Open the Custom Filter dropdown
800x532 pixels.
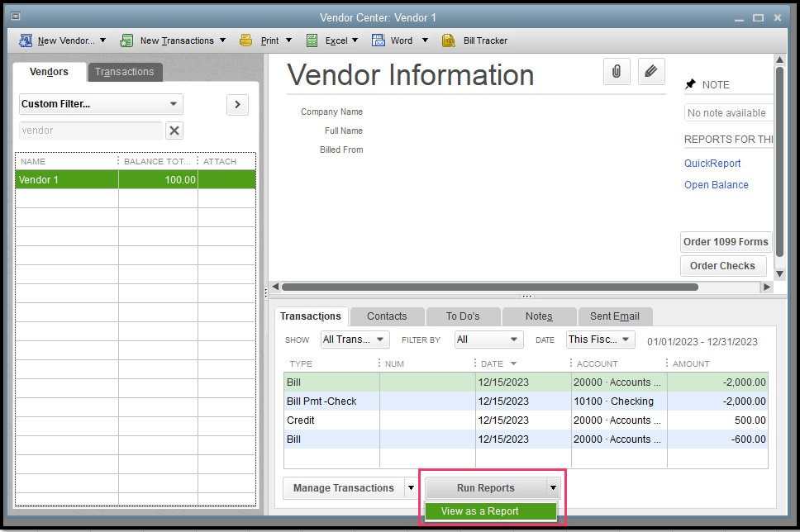(101, 104)
